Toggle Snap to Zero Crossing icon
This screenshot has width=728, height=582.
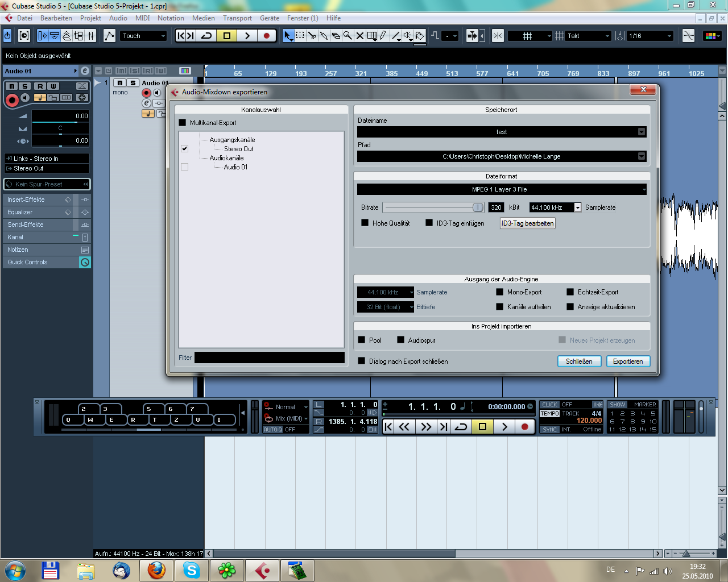[498, 36]
